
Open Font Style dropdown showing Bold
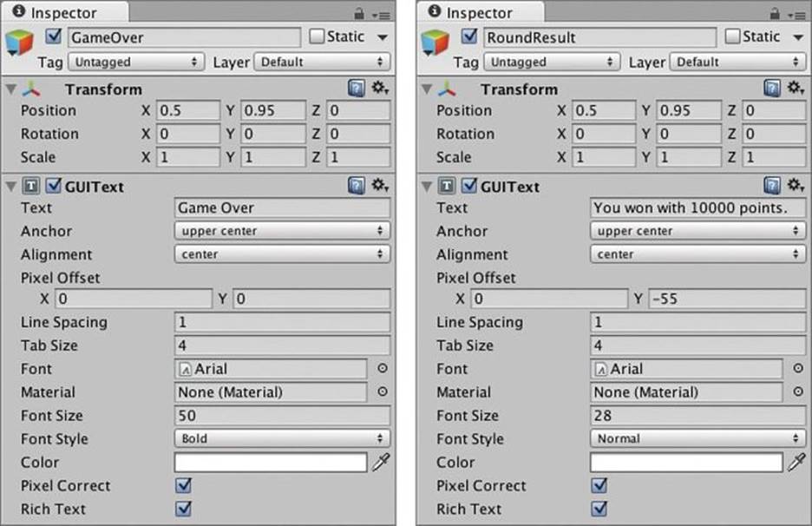pos(282,438)
